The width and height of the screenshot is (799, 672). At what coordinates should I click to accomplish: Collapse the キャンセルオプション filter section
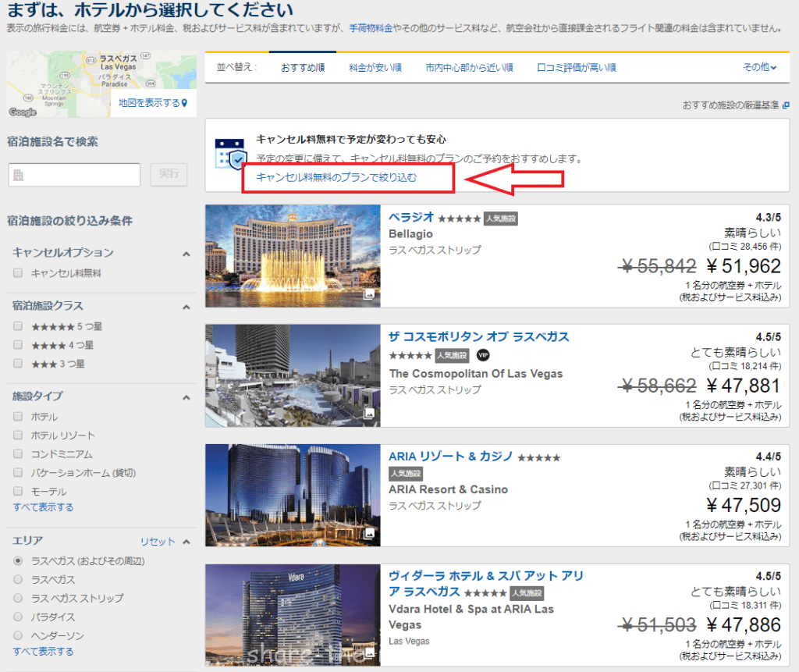pyautogui.click(x=186, y=254)
